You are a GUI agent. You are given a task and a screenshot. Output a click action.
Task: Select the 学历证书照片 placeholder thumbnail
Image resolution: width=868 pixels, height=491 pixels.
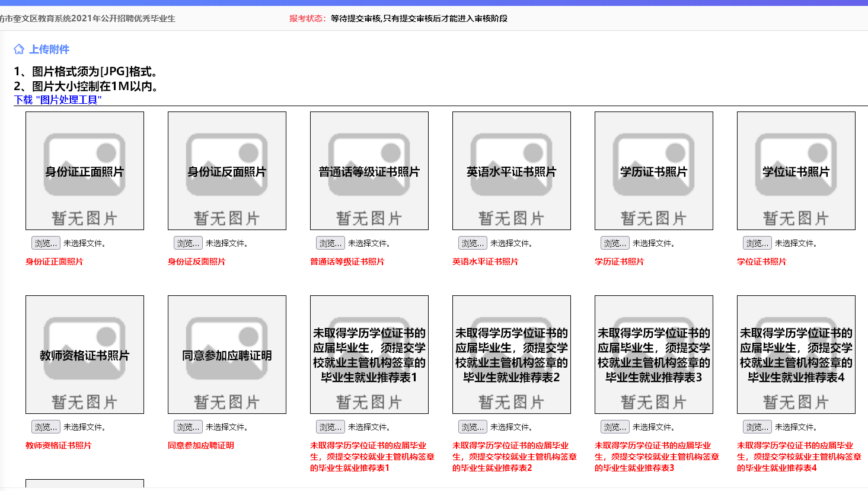point(654,171)
